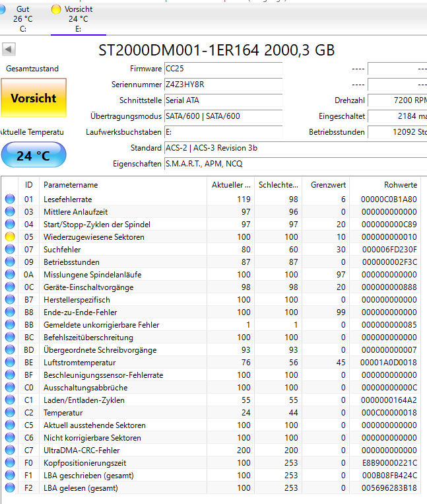This screenshot has width=427, height=504.
Task: Click the yellow Vorsicht health status button
Action: point(34,98)
